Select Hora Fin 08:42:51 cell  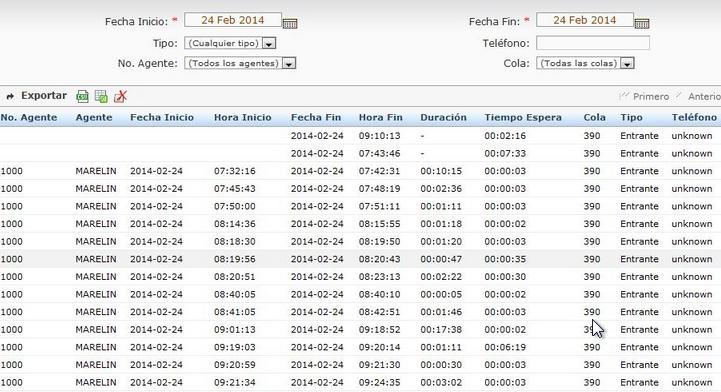(379, 312)
